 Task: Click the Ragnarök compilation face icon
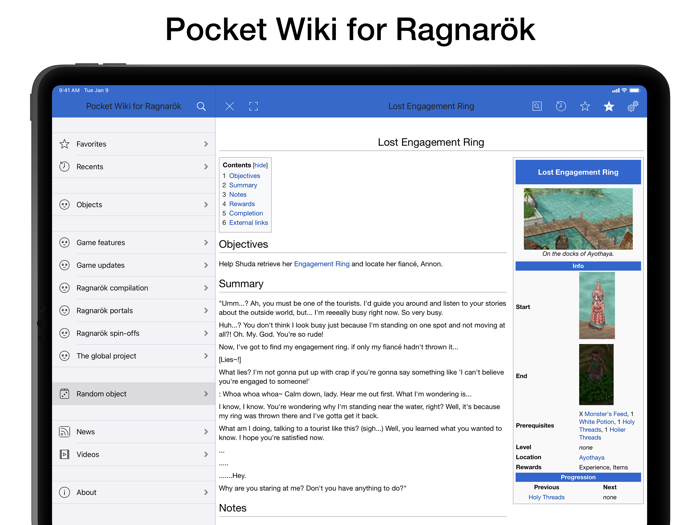pos(65,288)
